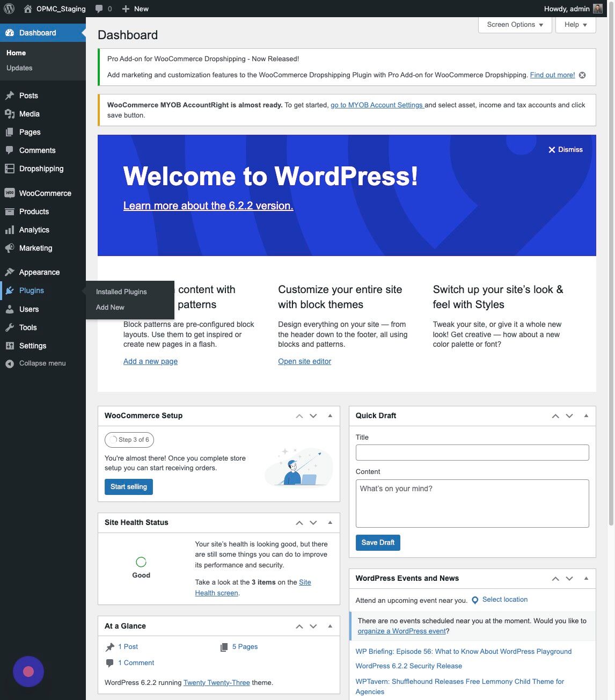Open the 5 Pages link in At a Glance
Image resolution: width=615 pixels, height=700 pixels.
245,647
